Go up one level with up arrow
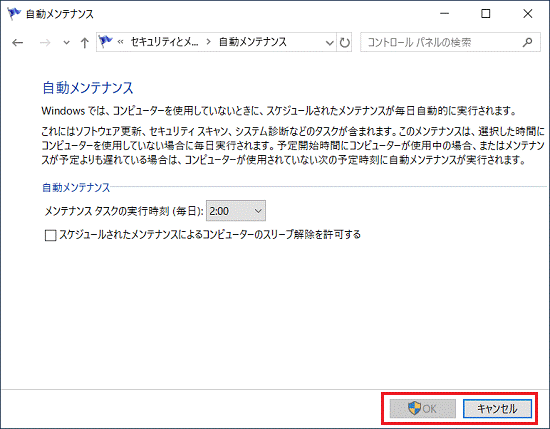Image resolution: width=550 pixels, height=429 pixels. (84, 43)
